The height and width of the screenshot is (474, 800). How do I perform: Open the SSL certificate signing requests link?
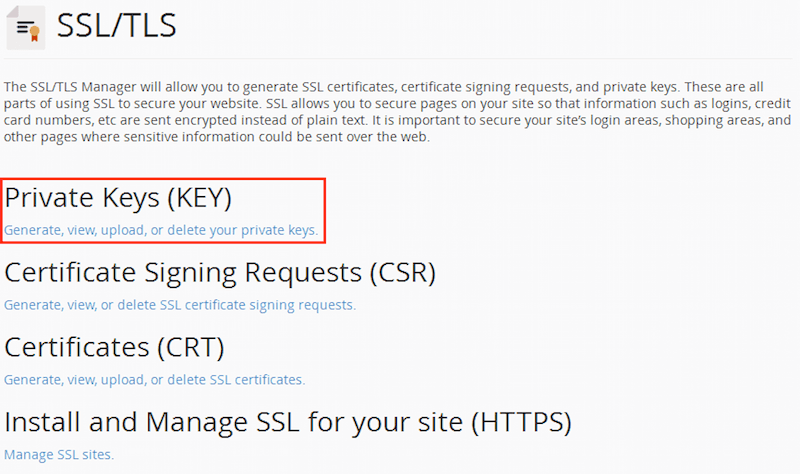point(180,304)
